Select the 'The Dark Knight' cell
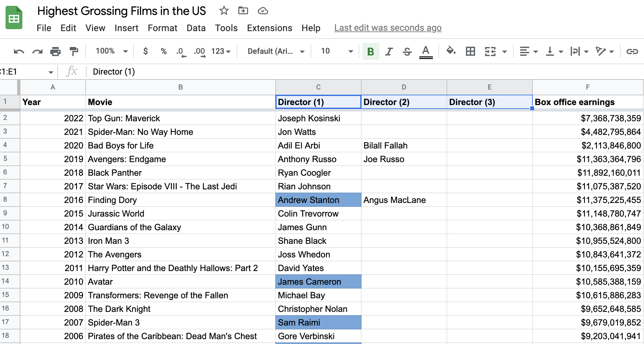The height and width of the screenshot is (344, 644). click(181, 309)
